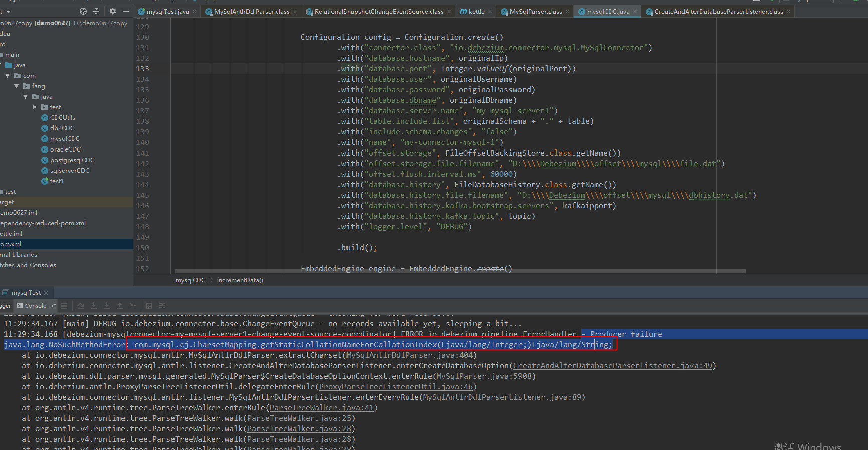Screen dimensions: 868x450
Task: Open project panel settings gear
Action: tap(113, 11)
